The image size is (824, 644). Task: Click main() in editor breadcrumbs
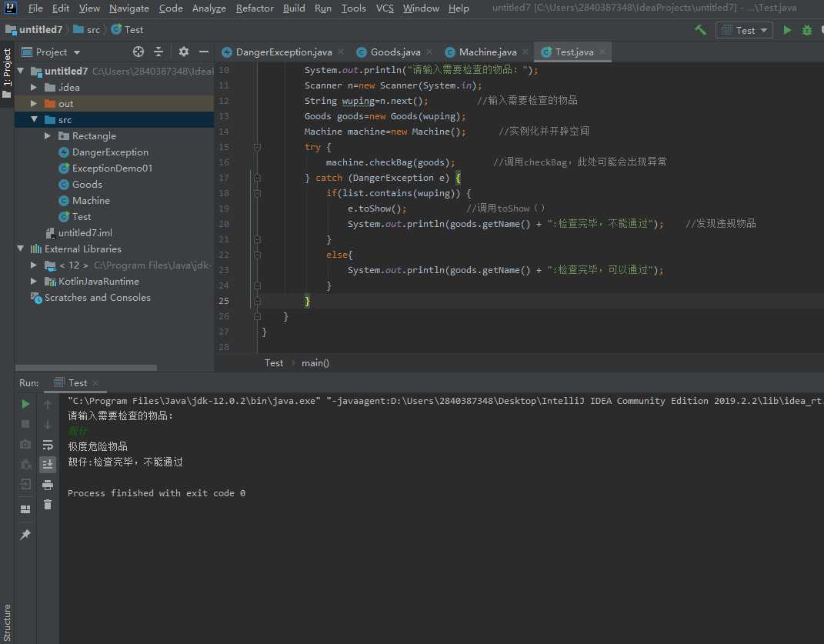tap(315, 362)
